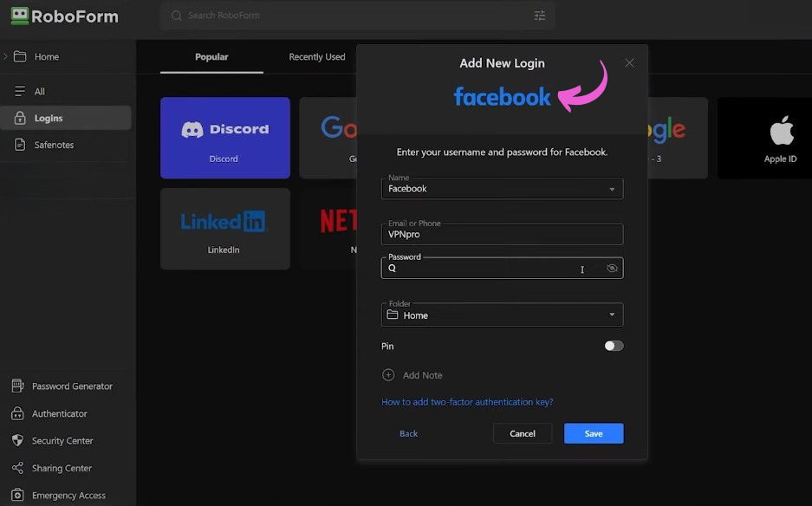
Task: Close the Add New Login dialog
Action: (629, 63)
